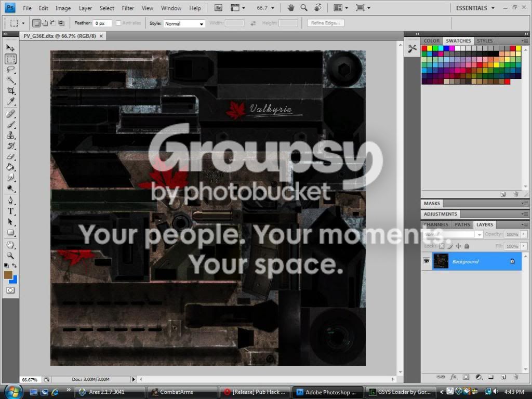This screenshot has height=399, width=532.
Task: Toggle Quick Mask mode
Action: click(10, 290)
